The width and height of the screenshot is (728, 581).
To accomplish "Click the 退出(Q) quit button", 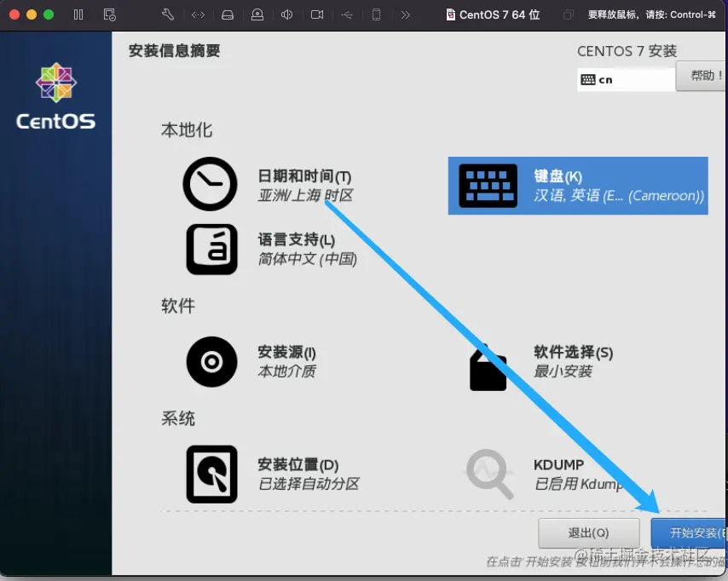I will (x=589, y=532).
